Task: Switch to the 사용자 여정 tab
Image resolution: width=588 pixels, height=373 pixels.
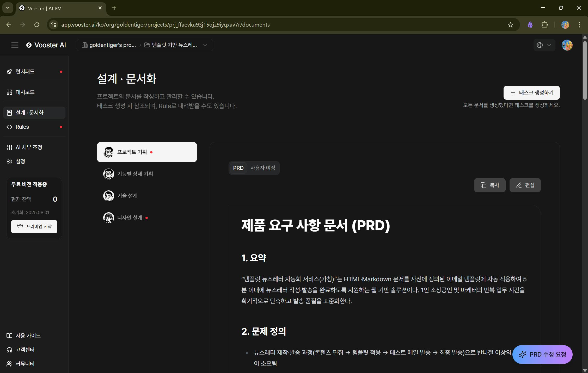Action: tap(263, 168)
